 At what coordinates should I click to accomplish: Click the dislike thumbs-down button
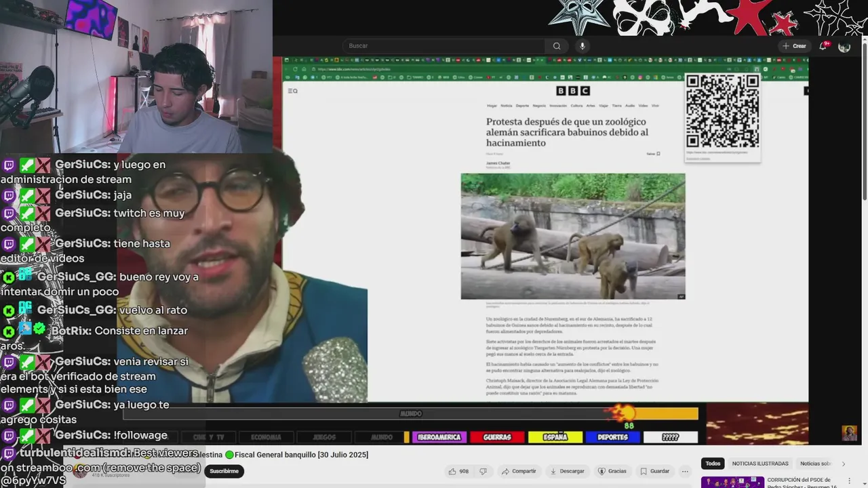tap(484, 471)
